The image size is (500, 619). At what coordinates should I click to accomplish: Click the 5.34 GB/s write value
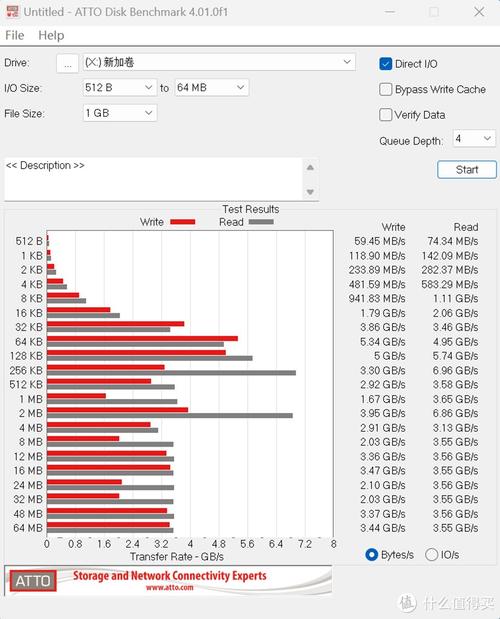point(382,342)
